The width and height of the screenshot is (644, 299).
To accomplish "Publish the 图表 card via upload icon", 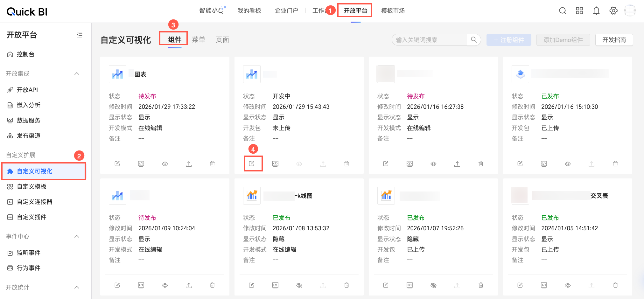I will point(189,163).
